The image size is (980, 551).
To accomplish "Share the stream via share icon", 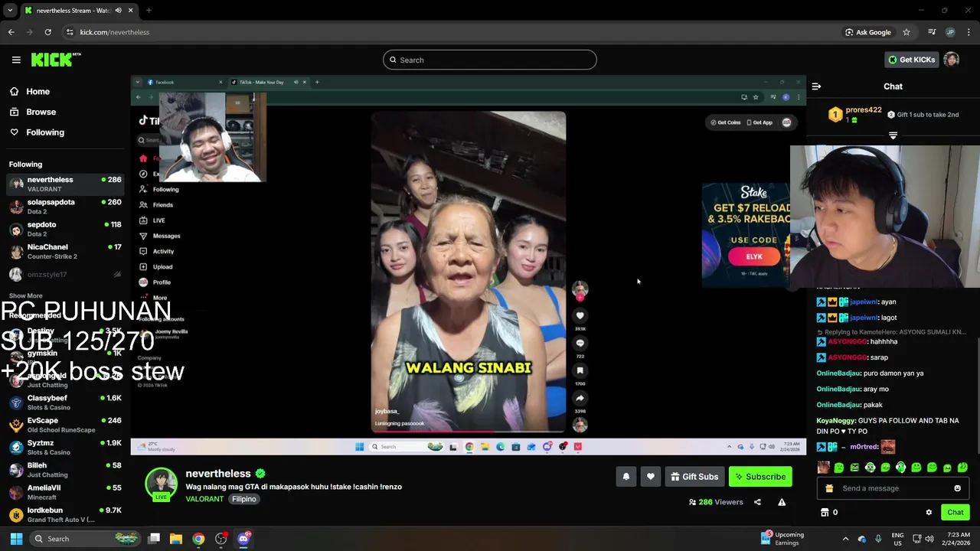I will (x=757, y=502).
